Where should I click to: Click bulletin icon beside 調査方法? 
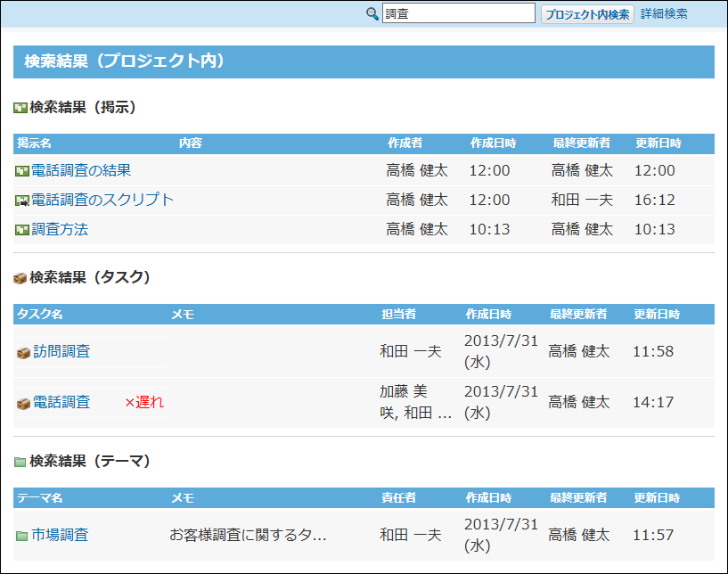[x=22, y=230]
